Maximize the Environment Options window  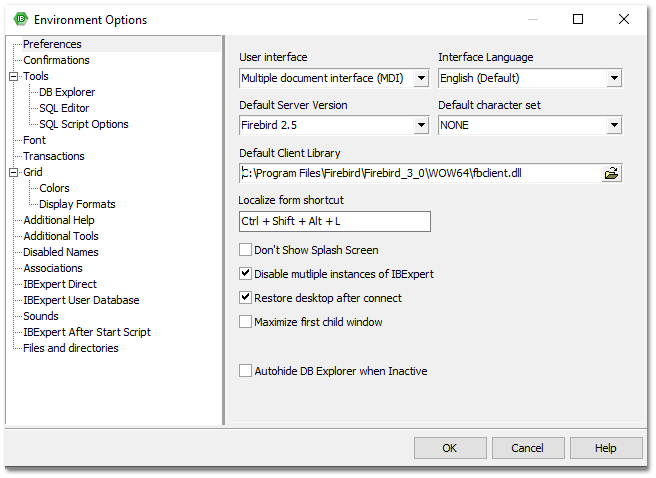coord(578,19)
